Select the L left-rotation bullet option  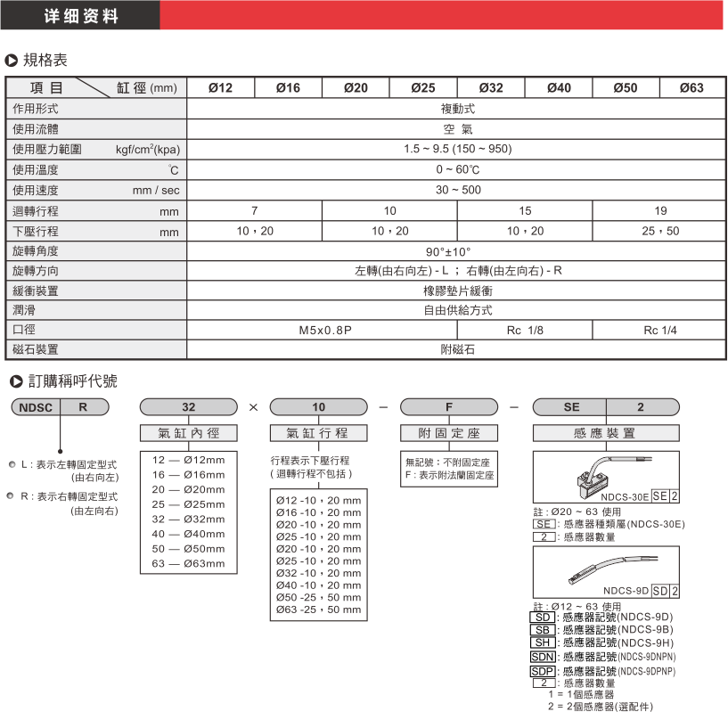pyautogui.click(x=12, y=464)
